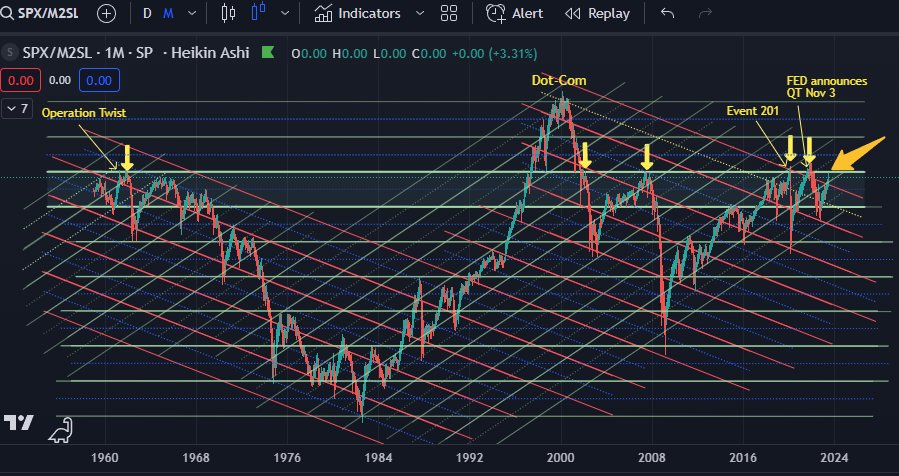899x476 pixels.
Task: Collapse the indicator legend showing 7
Action: [17, 108]
